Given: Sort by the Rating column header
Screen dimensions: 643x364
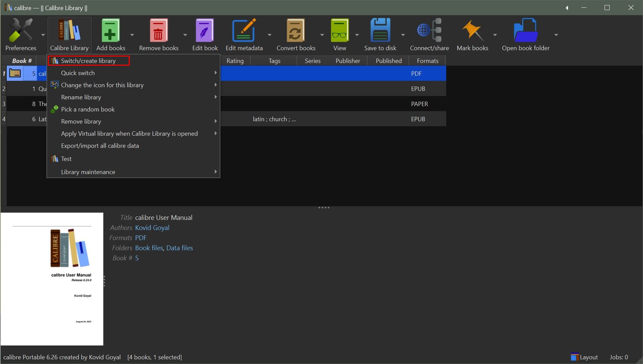Looking at the screenshot, I should pos(235,61).
